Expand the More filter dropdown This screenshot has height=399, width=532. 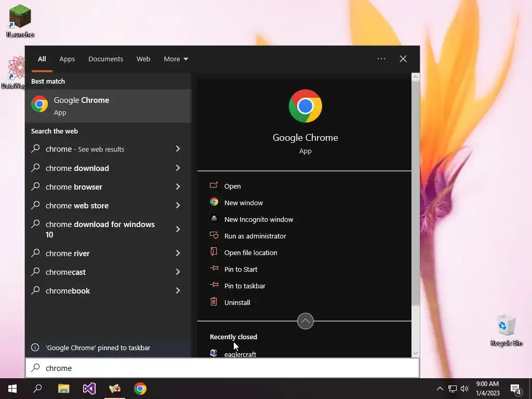176,59
